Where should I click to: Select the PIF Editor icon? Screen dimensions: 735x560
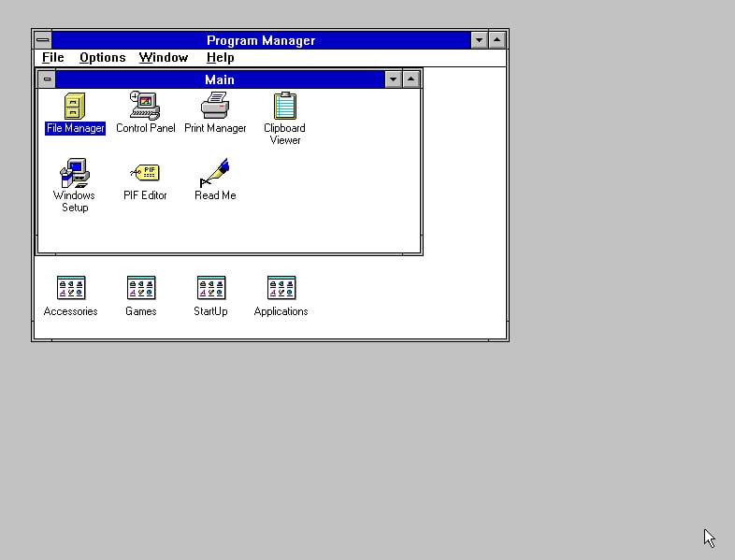click(145, 172)
